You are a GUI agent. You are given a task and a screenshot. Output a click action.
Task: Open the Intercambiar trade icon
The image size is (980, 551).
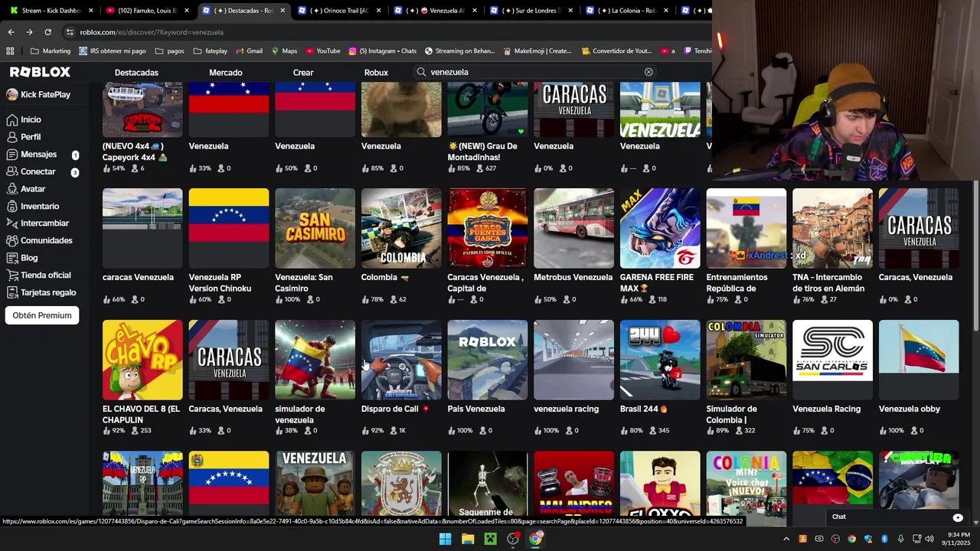coord(12,223)
